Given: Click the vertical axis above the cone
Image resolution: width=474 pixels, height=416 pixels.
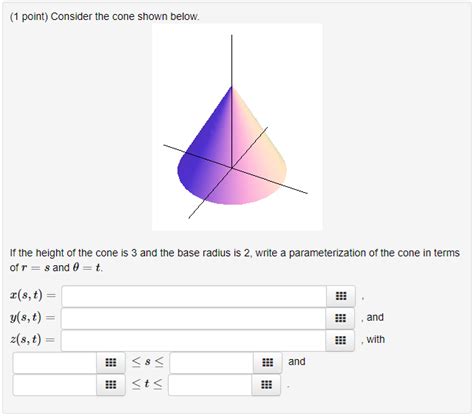Looking at the screenshot, I should click(x=232, y=60).
